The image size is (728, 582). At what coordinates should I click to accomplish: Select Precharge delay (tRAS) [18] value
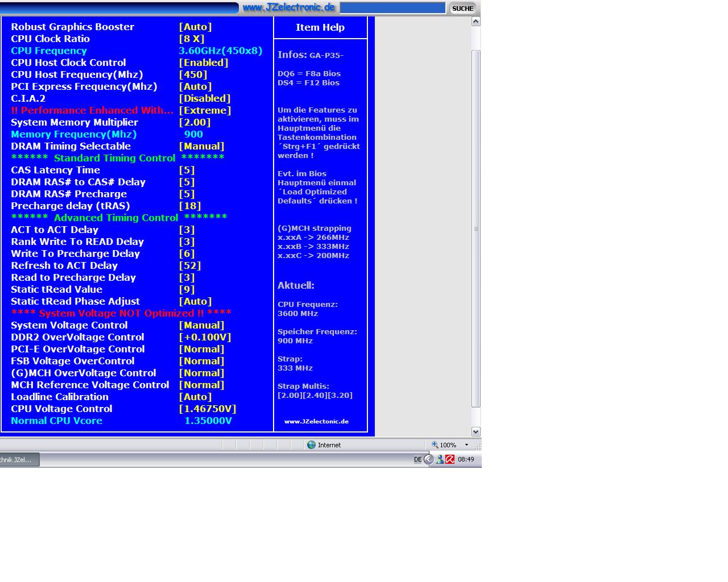pos(190,206)
